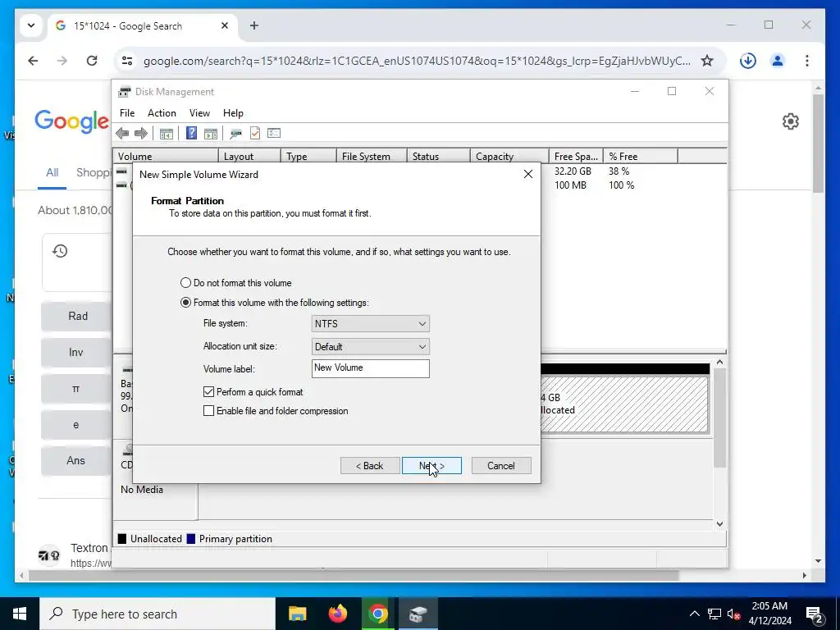Click the Inv calculator button
Screen dimensions: 840x630
(x=76, y=352)
